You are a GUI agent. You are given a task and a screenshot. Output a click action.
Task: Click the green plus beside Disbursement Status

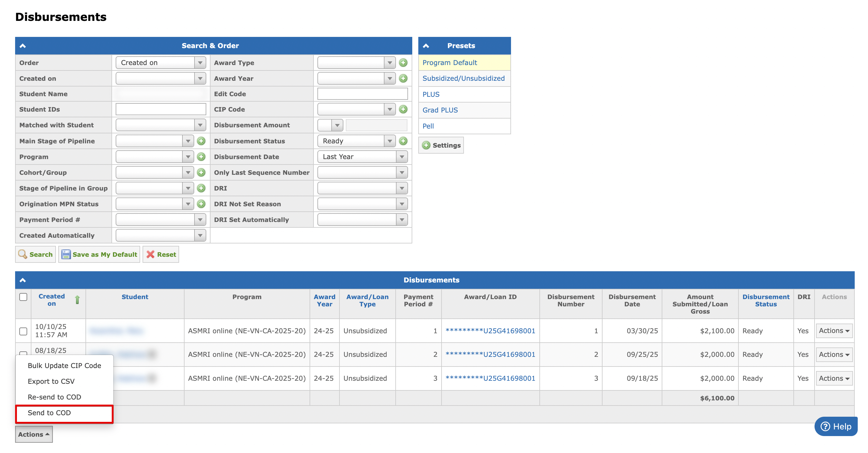point(403,141)
